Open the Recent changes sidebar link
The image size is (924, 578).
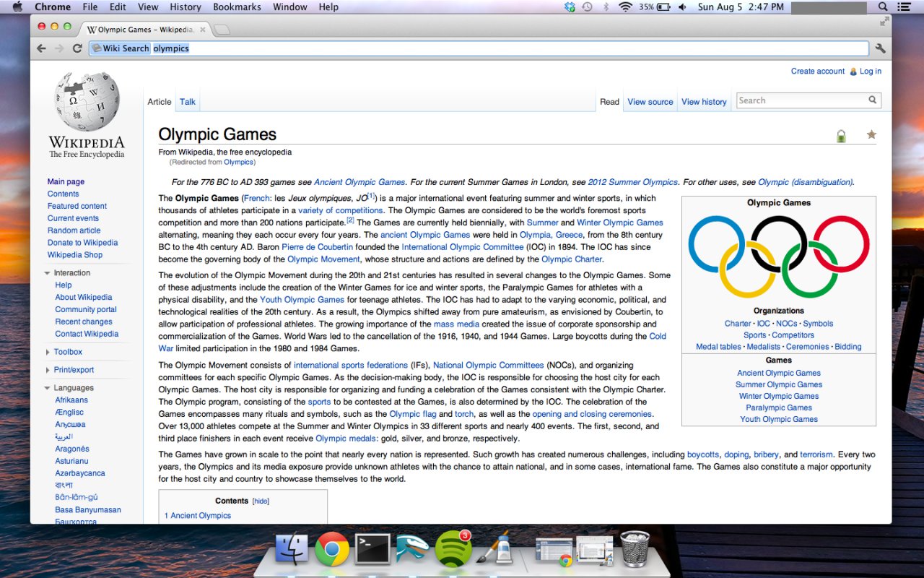(x=84, y=322)
